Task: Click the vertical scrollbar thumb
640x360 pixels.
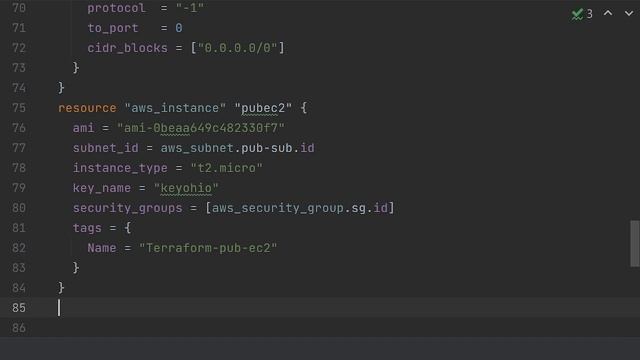Action: coord(635,243)
